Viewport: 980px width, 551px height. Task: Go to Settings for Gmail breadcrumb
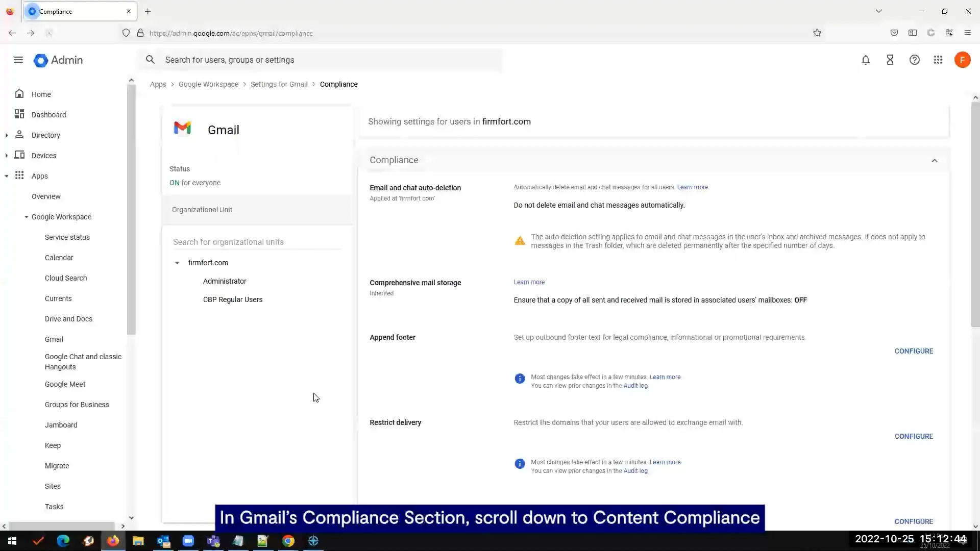click(279, 84)
